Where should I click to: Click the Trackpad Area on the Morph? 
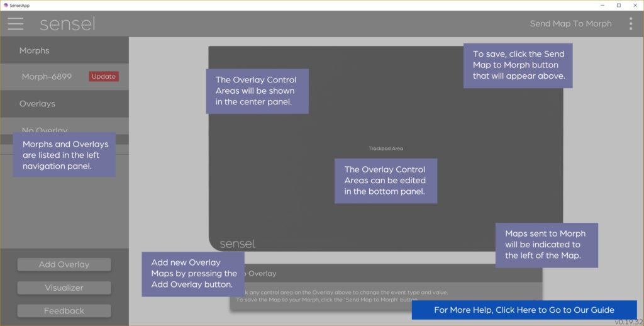pyautogui.click(x=386, y=149)
